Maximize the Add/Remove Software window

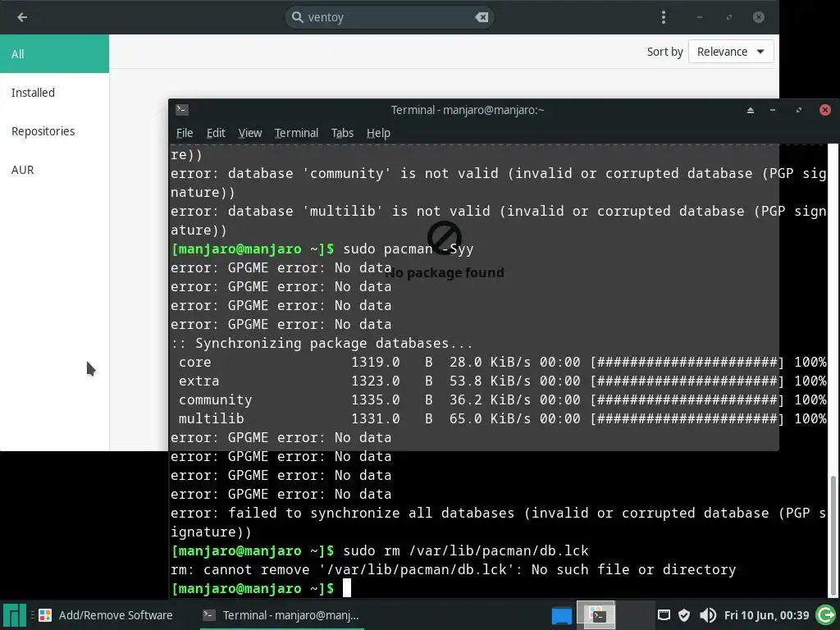(x=729, y=17)
